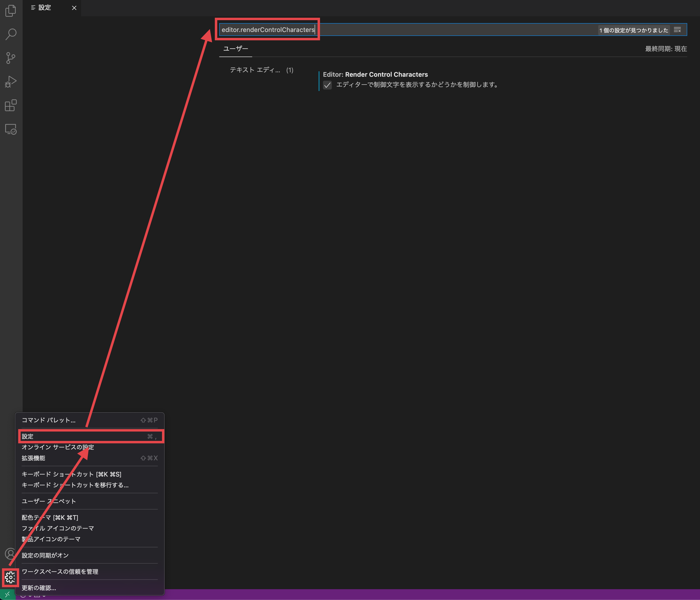Select the ユーザー settings tab

click(235, 49)
